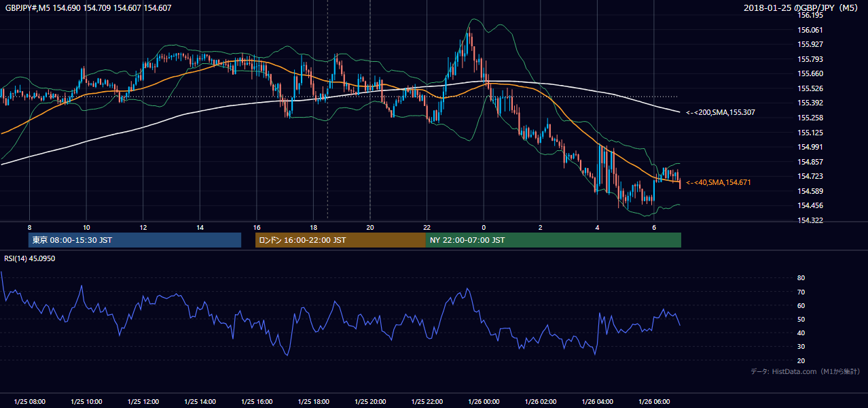Click price level 155.526 on axis

811,88
